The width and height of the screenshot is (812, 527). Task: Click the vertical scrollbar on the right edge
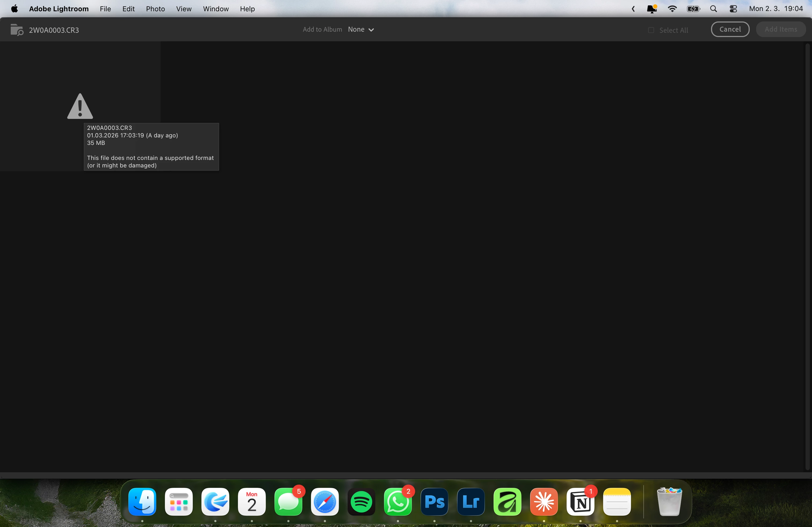(x=807, y=256)
